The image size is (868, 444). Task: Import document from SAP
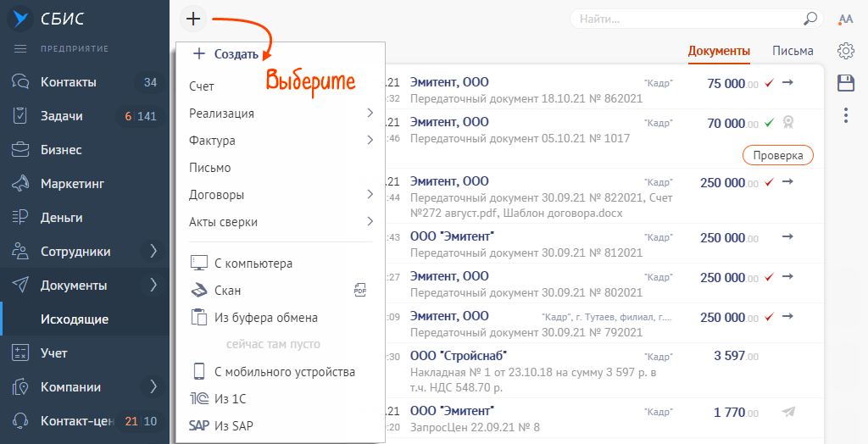233,425
